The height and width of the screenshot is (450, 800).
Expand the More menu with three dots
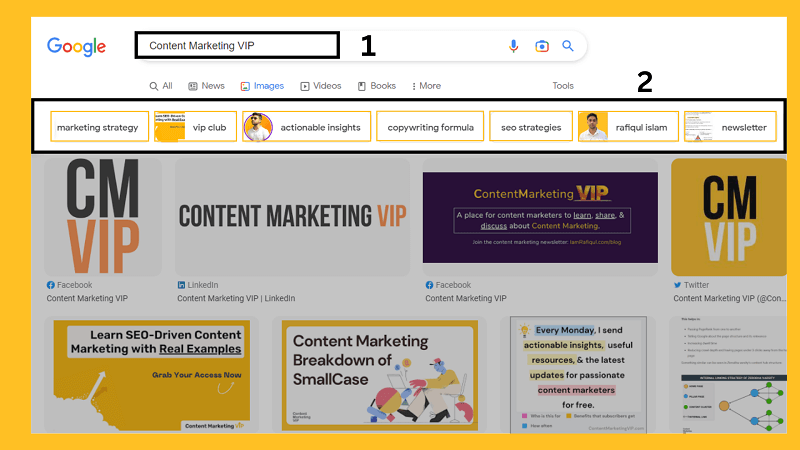pos(427,86)
